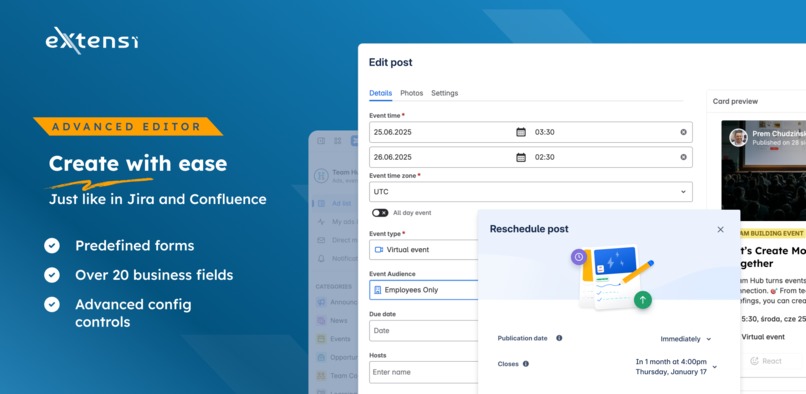Click Opportunities icon in background sidebar

tap(321, 357)
